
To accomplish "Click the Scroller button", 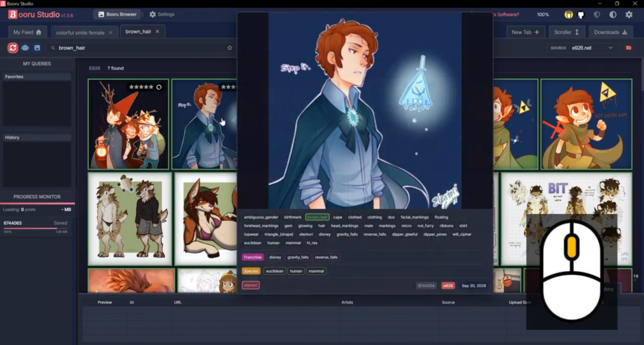I will (x=567, y=32).
